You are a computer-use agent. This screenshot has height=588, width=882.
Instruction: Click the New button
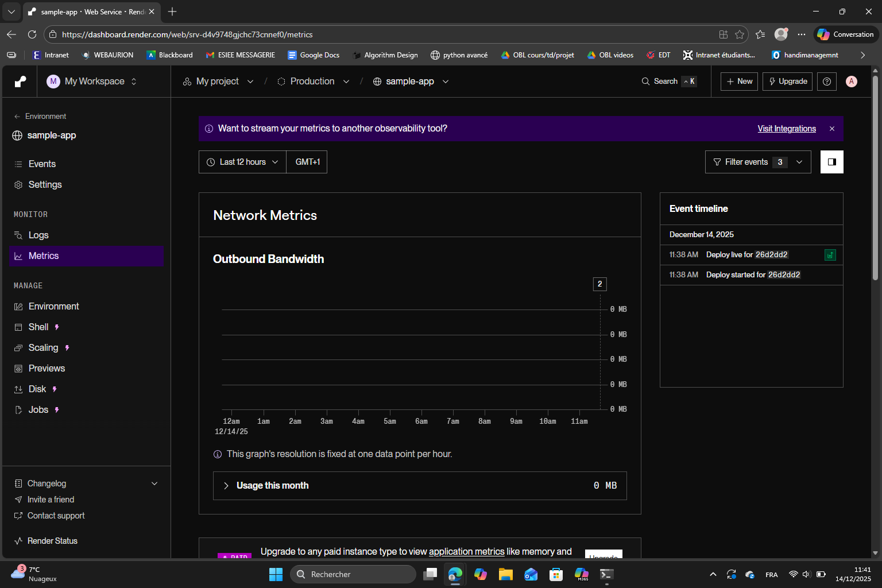point(739,82)
